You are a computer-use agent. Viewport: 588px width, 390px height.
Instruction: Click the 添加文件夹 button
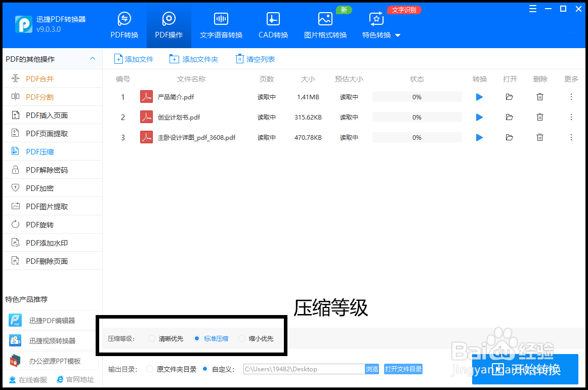click(193, 59)
